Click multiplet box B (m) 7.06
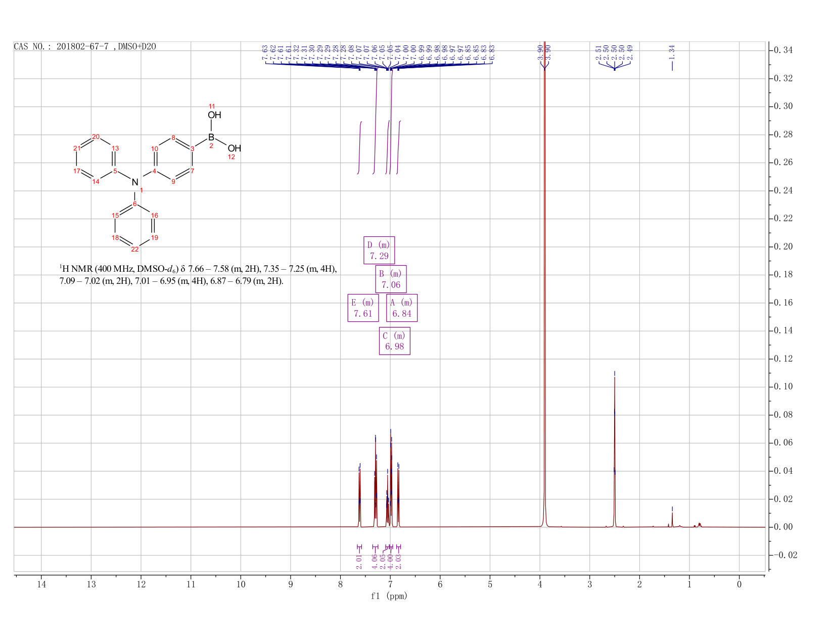Screen dimensions: 834x644 pos(391,279)
